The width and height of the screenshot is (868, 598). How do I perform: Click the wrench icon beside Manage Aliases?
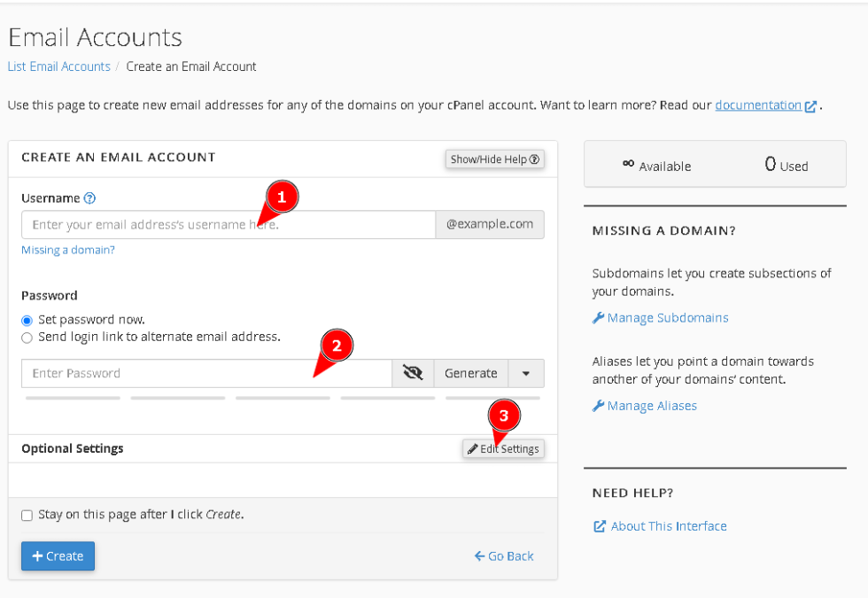[x=598, y=405]
